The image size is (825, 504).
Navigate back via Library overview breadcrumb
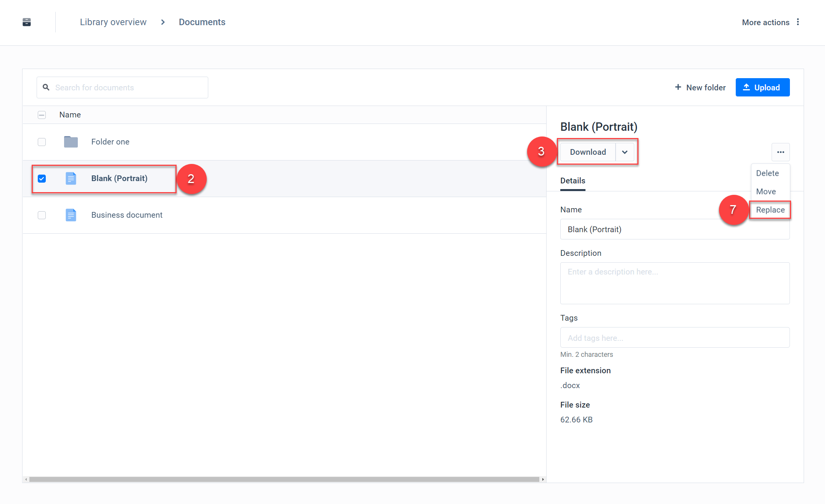click(x=113, y=22)
